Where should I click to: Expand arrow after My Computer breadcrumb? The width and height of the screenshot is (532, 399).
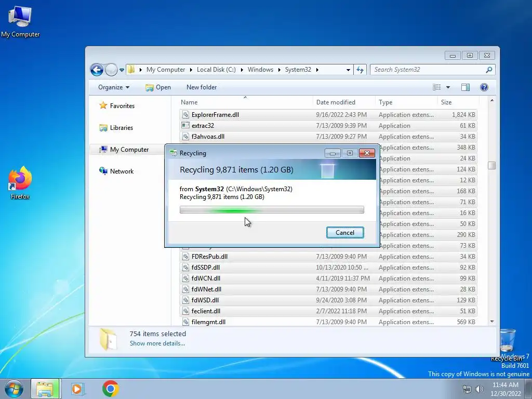pyautogui.click(x=191, y=70)
